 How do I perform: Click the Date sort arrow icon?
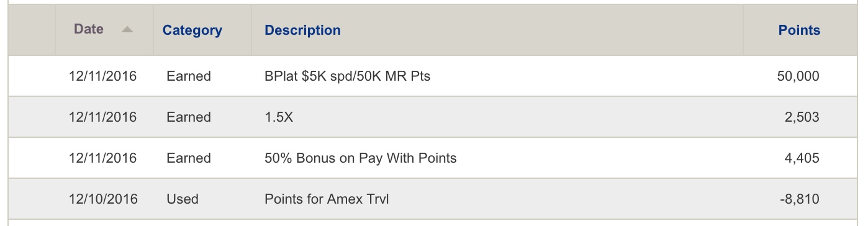tap(127, 30)
